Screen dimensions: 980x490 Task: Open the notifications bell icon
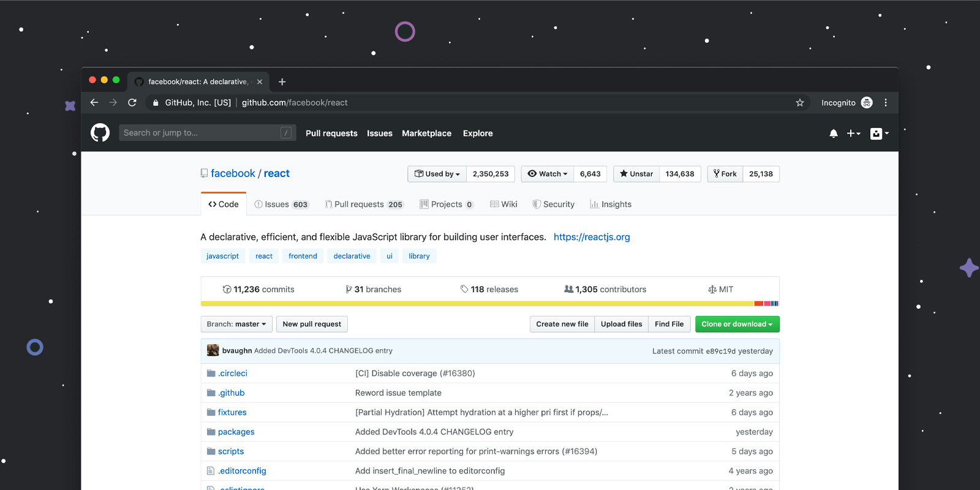pos(833,134)
